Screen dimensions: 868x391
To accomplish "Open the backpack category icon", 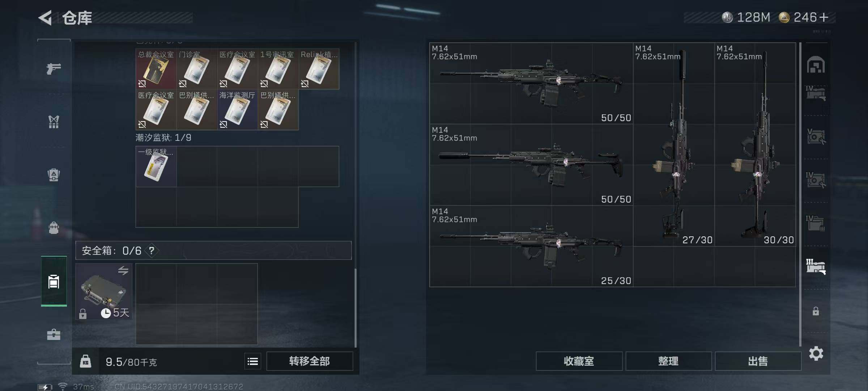I will point(54,175).
